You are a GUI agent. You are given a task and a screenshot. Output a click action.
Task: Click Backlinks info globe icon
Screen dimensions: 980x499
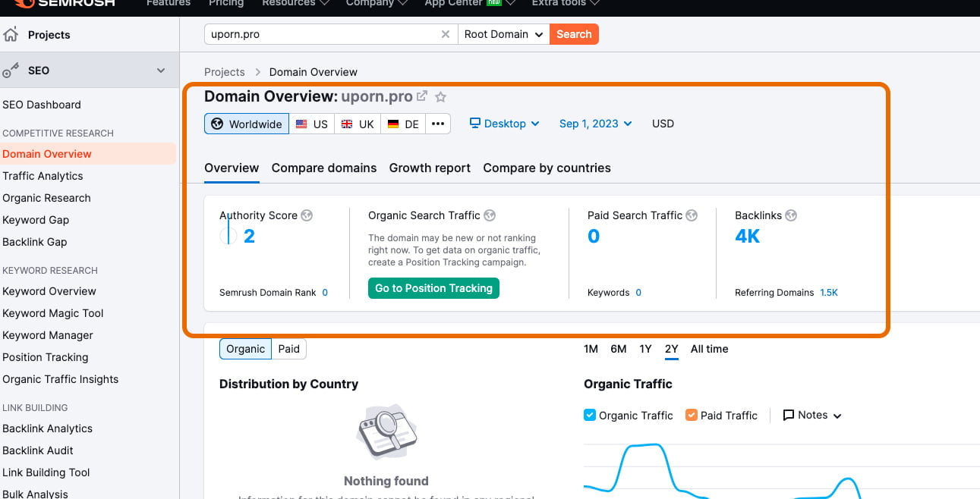[x=791, y=215]
